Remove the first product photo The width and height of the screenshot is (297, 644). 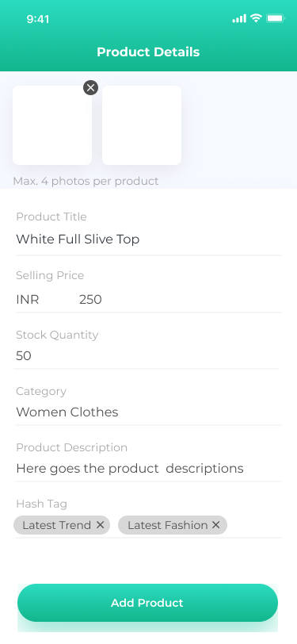pyautogui.click(x=90, y=87)
